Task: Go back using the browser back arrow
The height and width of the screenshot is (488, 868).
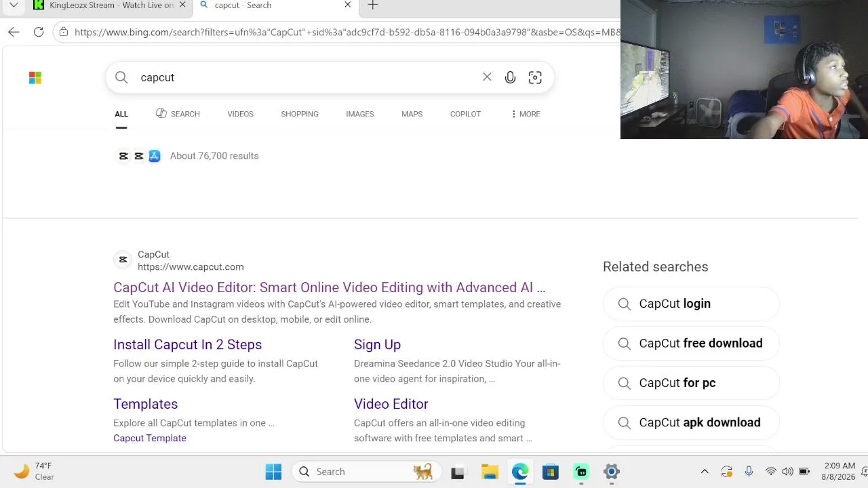Action: point(14,32)
